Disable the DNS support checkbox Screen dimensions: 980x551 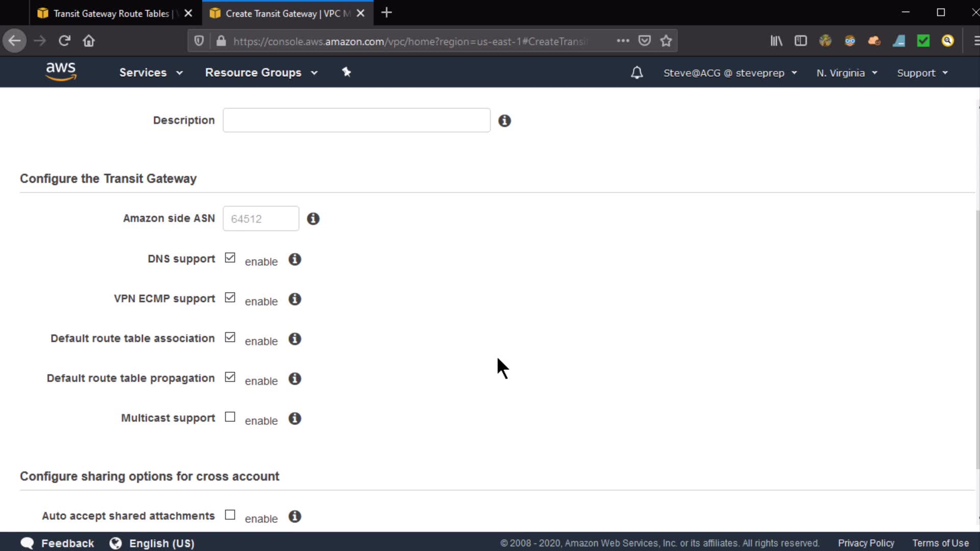click(230, 258)
